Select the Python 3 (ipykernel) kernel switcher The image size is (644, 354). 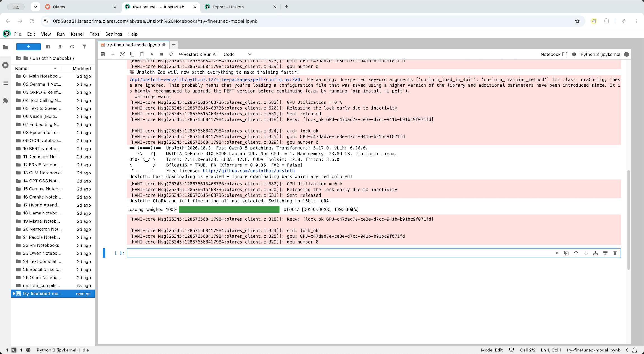pyautogui.click(x=601, y=54)
